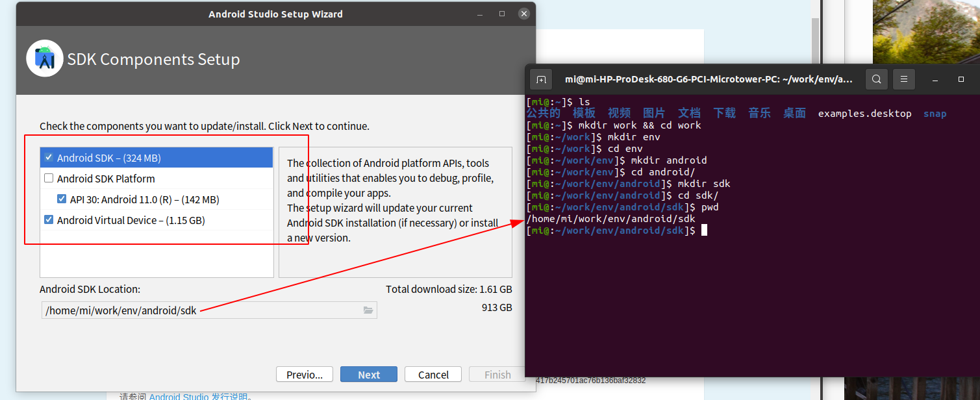Open new tab in terminal window
980x400 pixels.
541,79
